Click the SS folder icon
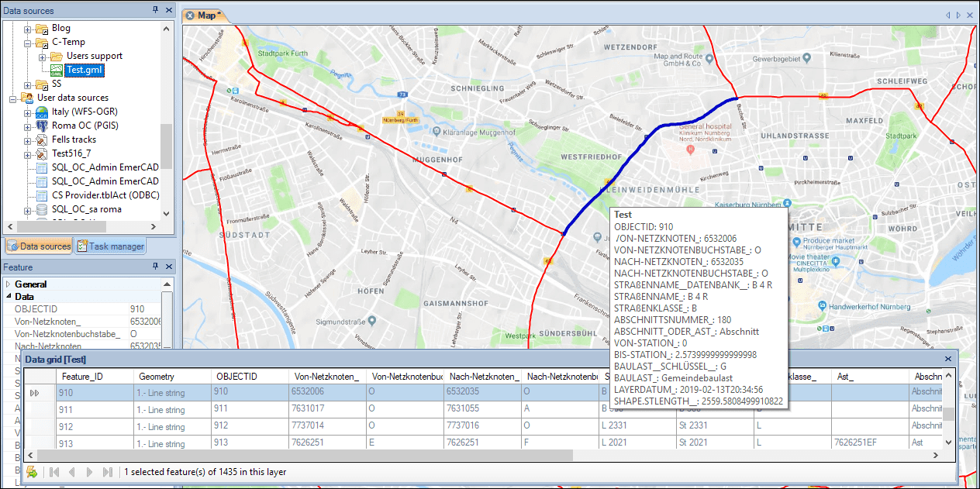 click(x=41, y=84)
